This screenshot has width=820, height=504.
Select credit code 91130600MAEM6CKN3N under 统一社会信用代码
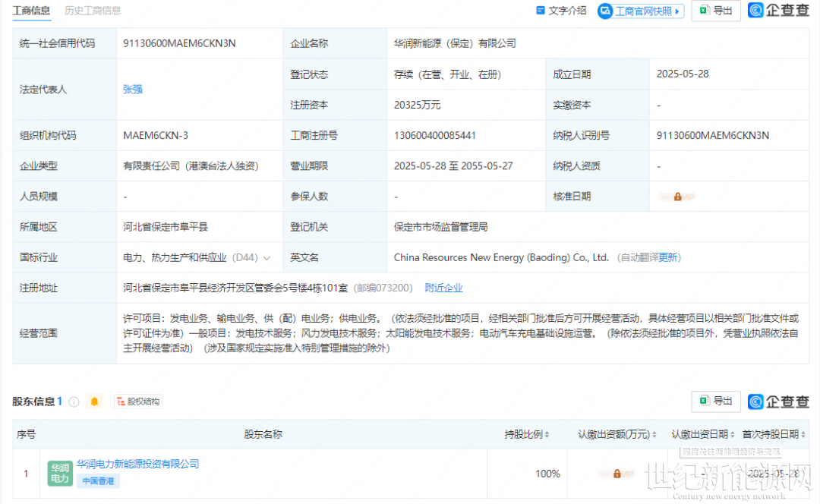click(x=179, y=43)
